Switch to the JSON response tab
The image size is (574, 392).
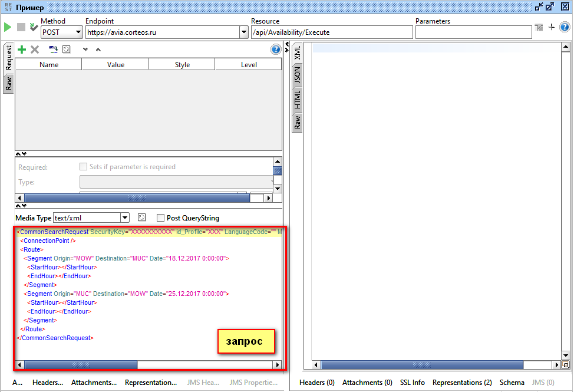(x=297, y=74)
